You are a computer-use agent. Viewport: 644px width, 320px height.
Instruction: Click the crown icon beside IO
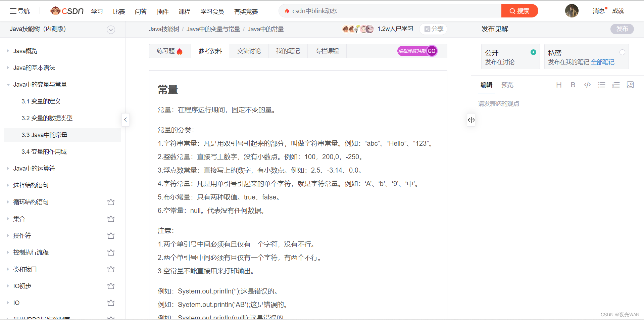111,303
